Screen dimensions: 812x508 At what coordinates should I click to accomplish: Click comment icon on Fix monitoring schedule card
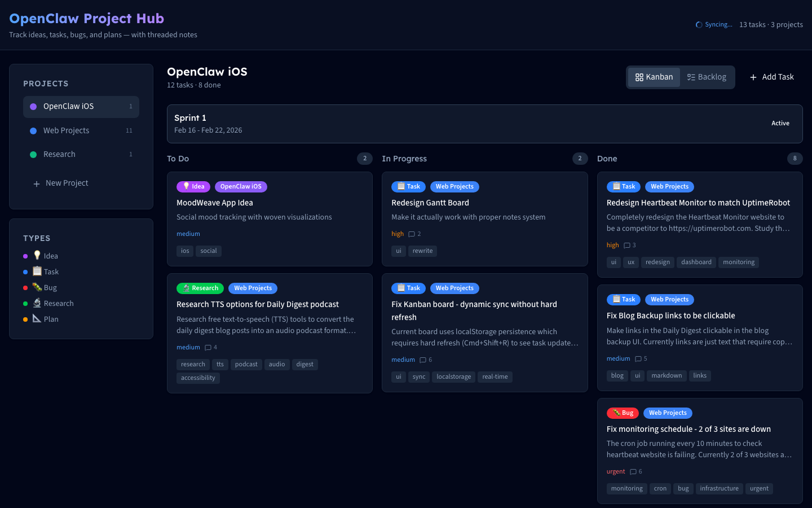tap(633, 472)
